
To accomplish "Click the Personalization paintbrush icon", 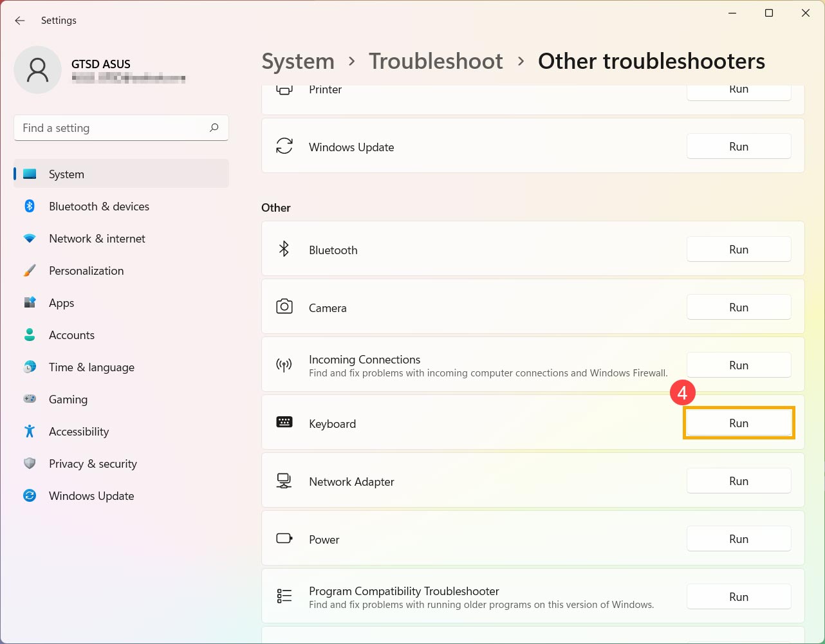I will coord(30,270).
